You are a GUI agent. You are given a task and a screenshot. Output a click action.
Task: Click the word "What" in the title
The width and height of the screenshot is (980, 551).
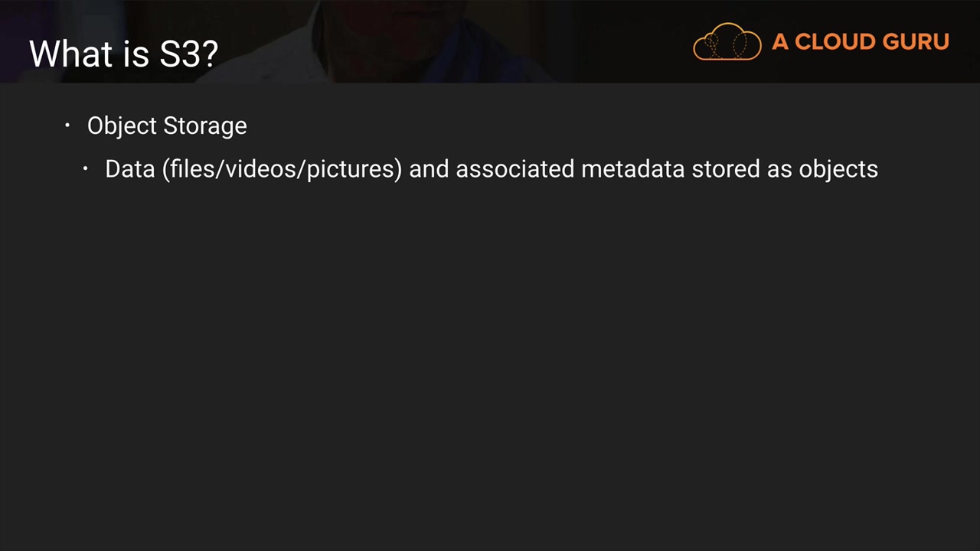tap(64, 54)
